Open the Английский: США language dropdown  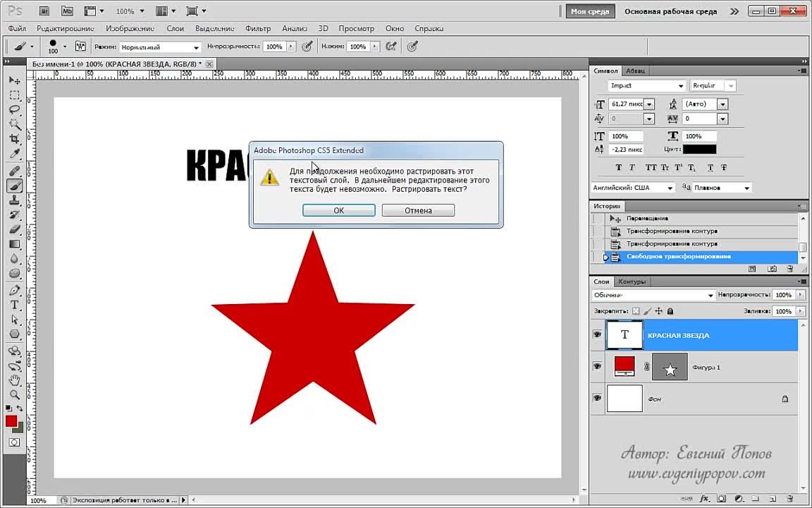coord(670,188)
